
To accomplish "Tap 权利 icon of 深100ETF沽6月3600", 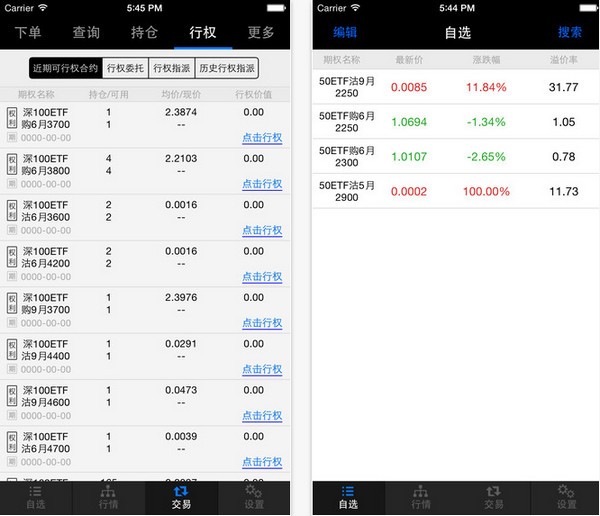I will (x=12, y=211).
